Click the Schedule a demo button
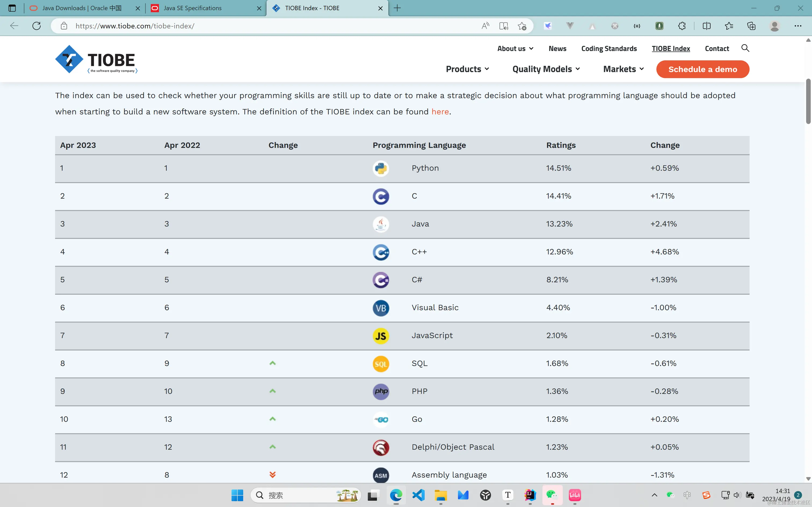 click(703, 69)
